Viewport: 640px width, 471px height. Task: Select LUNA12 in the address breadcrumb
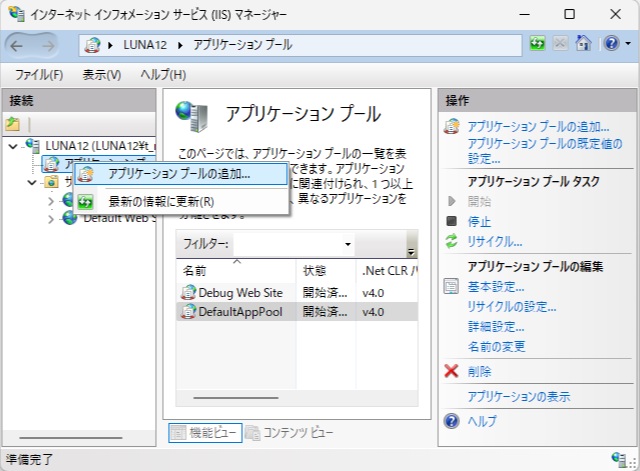tap(145, 45)
